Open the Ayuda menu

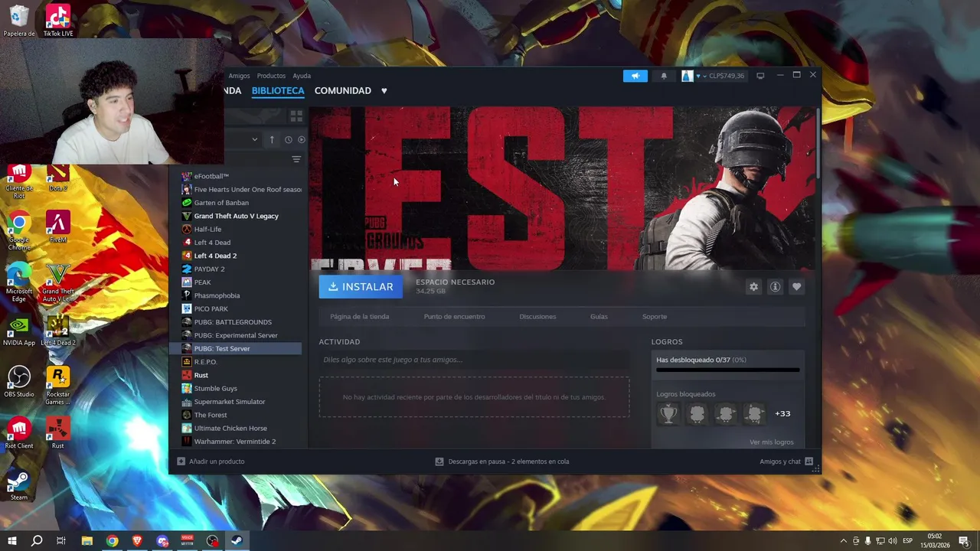302,76
